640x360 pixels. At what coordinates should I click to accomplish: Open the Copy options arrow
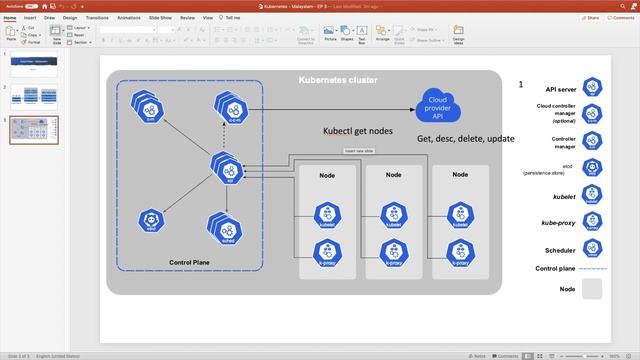point(40,35)
